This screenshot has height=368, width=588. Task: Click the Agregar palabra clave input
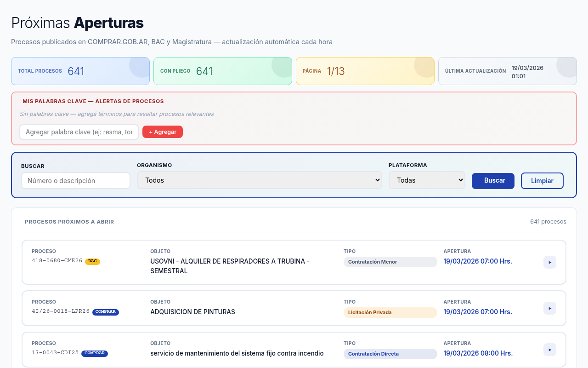[79, 132]
